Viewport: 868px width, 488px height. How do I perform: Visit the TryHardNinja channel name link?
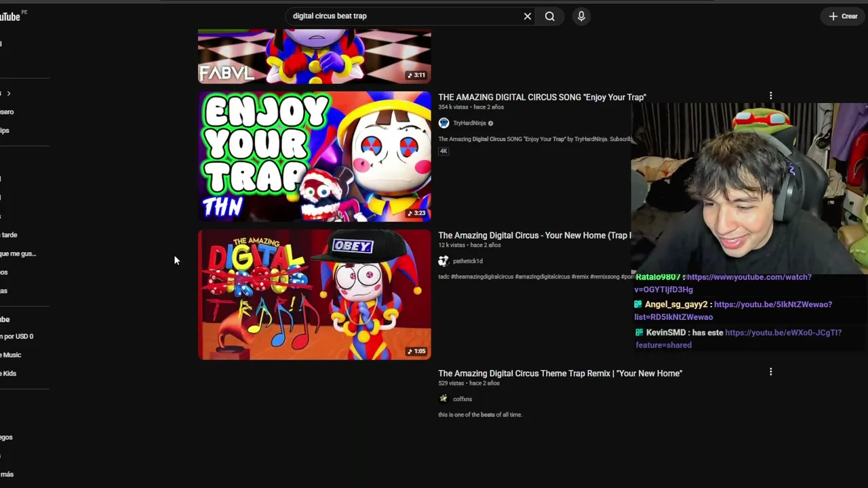point(469,123)
